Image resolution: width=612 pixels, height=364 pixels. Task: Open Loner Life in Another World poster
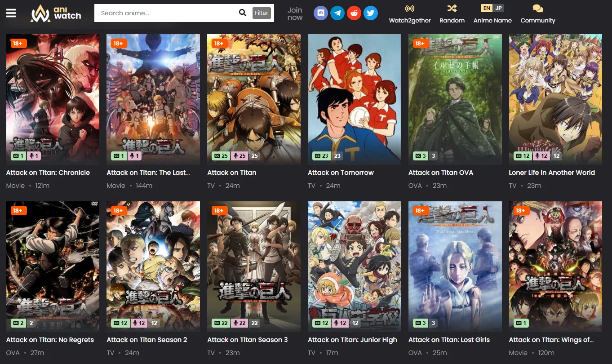tap(555, 99)
